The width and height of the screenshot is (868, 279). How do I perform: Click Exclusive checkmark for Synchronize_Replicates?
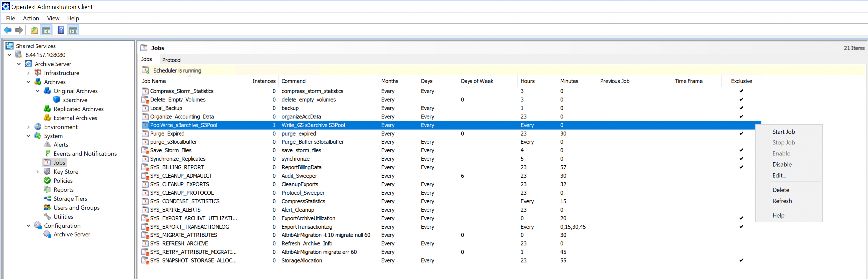(741, 158)
